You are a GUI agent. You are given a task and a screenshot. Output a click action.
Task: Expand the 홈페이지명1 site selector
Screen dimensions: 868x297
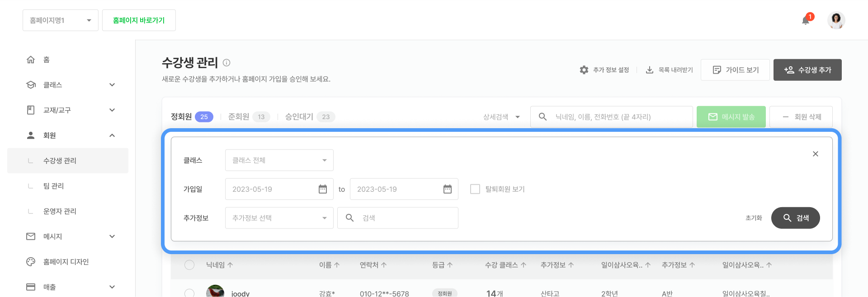click(x=61, y=20)
